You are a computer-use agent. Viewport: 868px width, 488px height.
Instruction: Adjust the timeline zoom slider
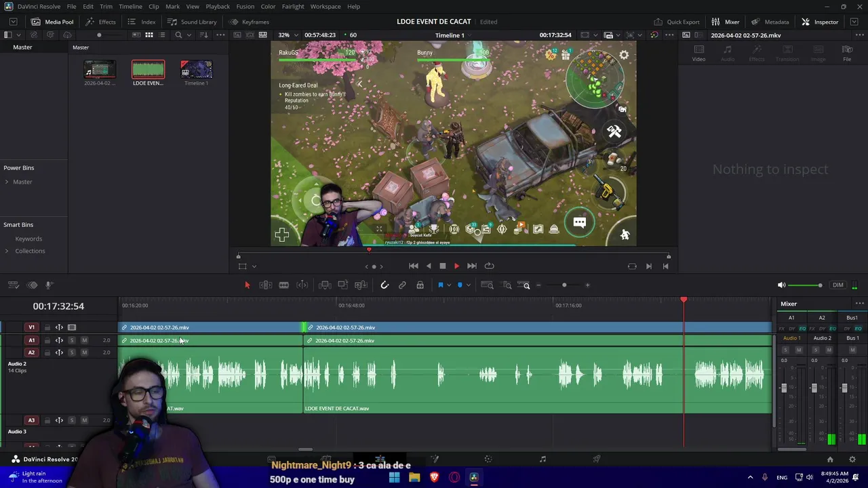click(564, 285)
